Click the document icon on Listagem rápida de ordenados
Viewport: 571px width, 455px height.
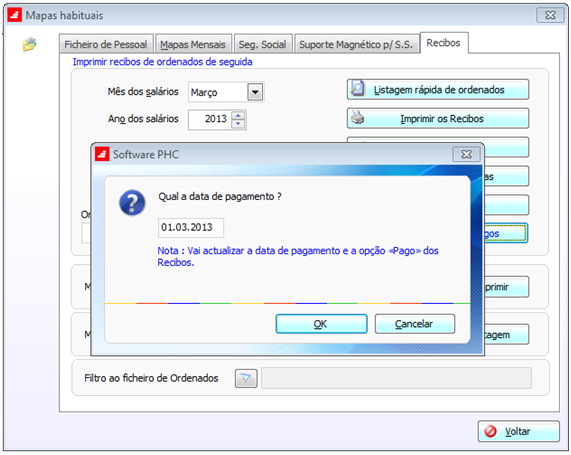[358, 89]
